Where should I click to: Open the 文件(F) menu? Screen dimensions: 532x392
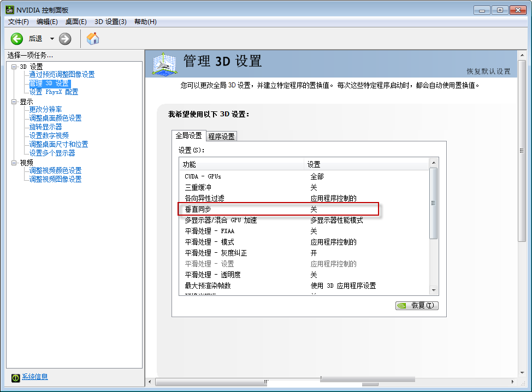click(19, 22)
